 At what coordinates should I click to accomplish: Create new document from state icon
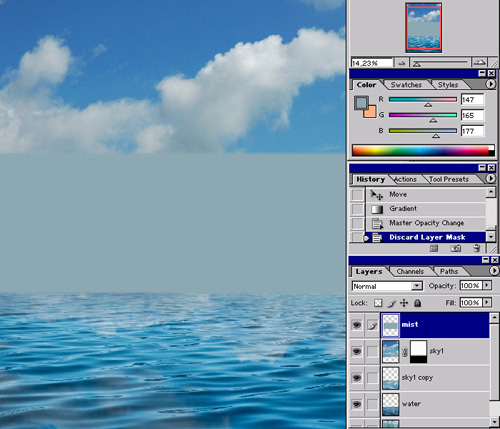pos(434,248)
